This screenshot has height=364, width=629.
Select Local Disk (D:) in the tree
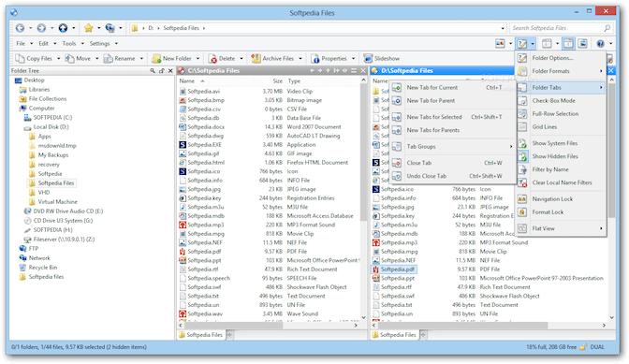46,127
